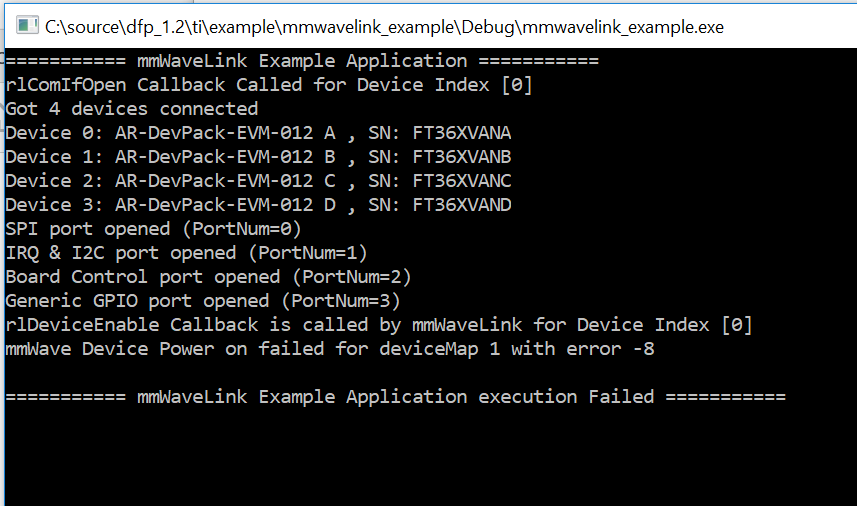
Task: Click the 'Board Control port opened' line
Action: (209, 277)
